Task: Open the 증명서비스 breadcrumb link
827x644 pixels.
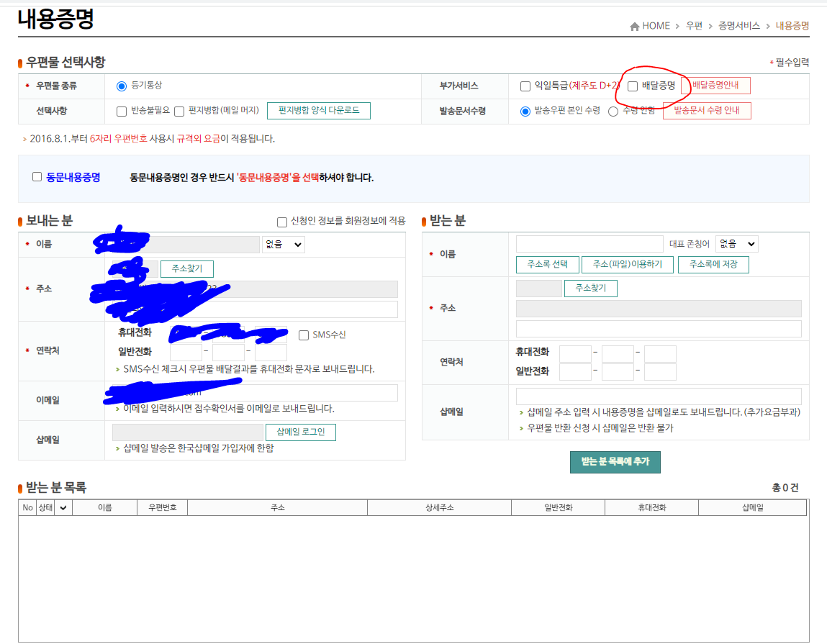Action: click(739, 26)
